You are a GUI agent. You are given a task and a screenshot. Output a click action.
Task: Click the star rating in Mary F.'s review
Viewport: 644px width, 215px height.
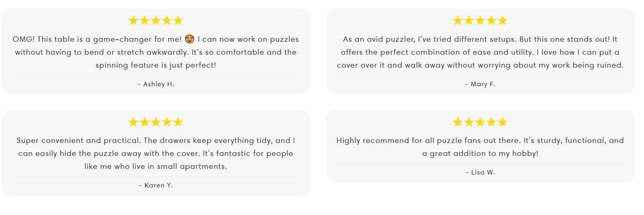click(480, 21)
